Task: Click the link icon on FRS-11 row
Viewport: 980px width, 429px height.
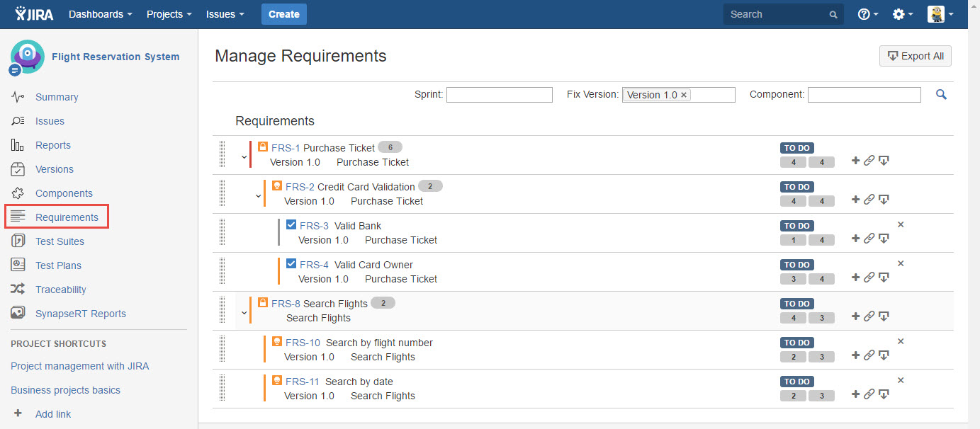Action: 869,394
